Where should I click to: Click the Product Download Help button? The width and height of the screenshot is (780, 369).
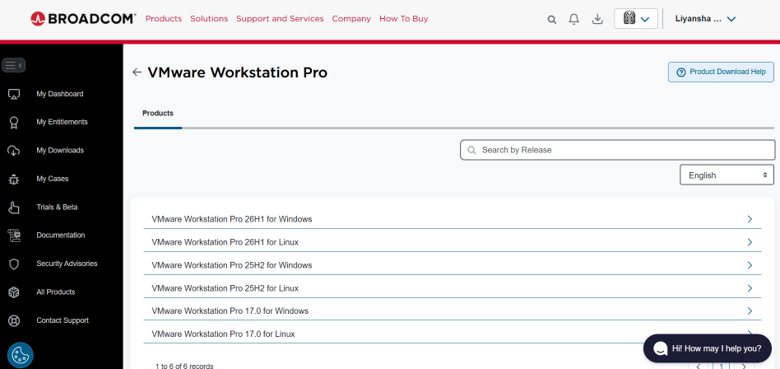721,72
